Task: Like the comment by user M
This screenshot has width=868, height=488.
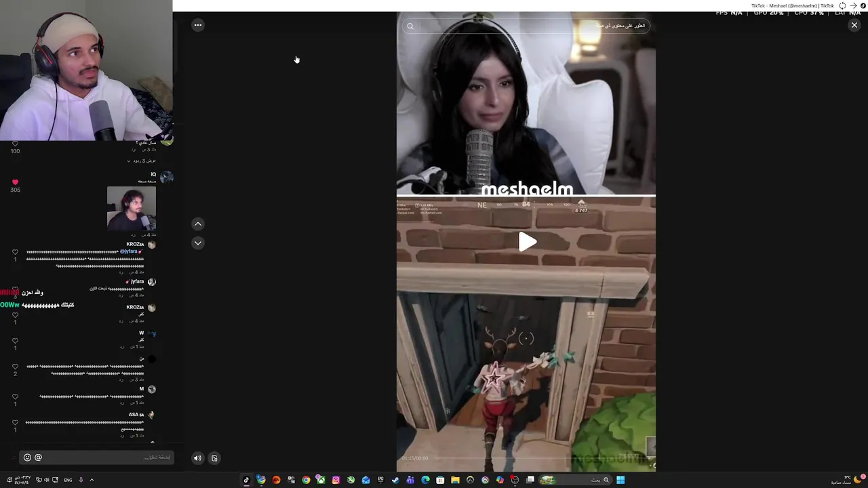Action: [15, 396]
